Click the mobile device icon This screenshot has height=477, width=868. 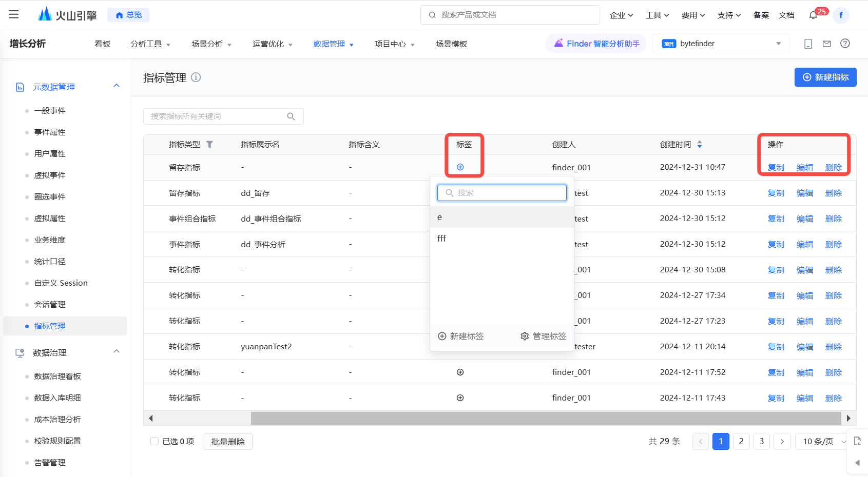tap(808, 44)
